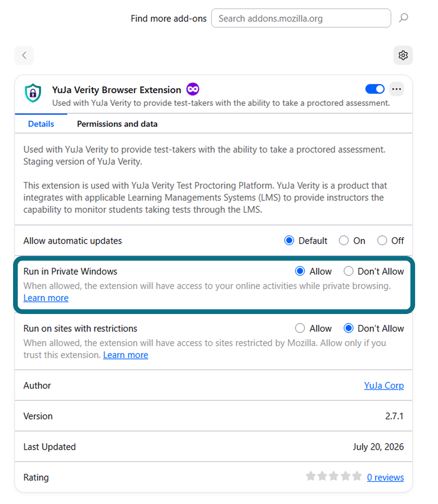Set automatic updates to On
This screenshot has width=438, height=504.
coord(344,241)
